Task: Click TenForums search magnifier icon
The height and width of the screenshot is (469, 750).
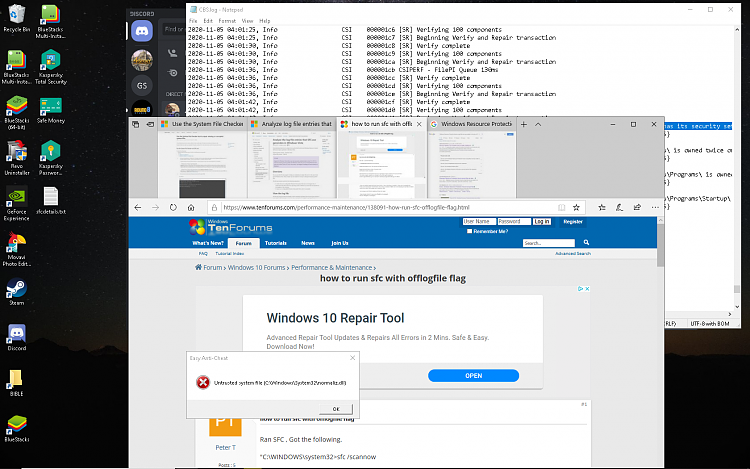Action: 586,243
